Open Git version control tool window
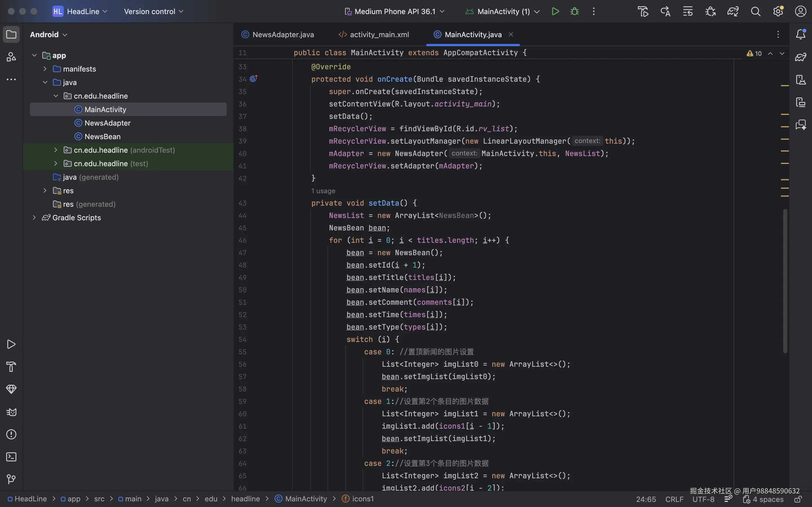Viewport: 812px width, 507px height. pos(11,479)
